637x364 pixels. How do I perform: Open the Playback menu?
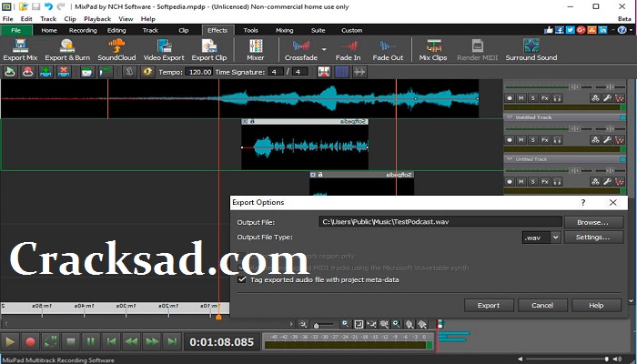[97, 19]
